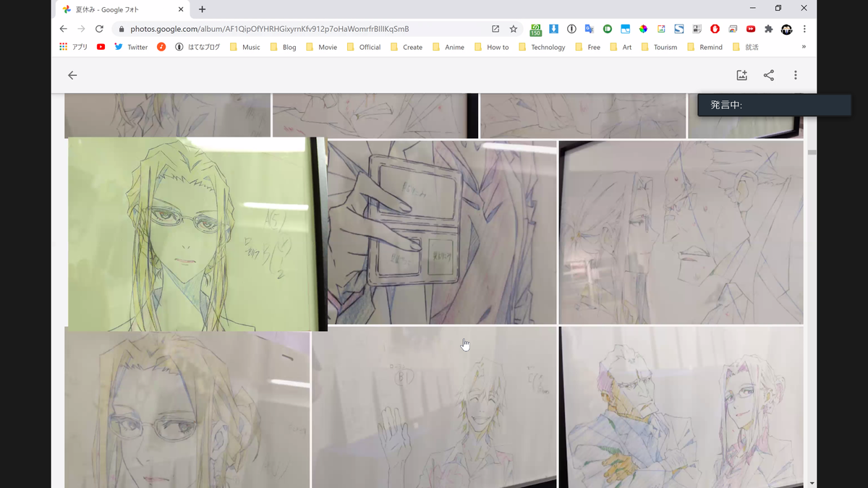Open the 就活 bookmarks folder

(745, 47)
